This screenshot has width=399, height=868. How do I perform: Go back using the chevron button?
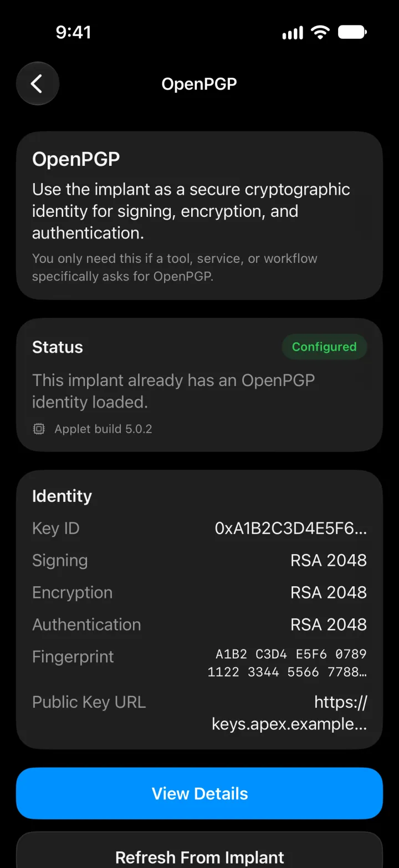tap(37, 84)
